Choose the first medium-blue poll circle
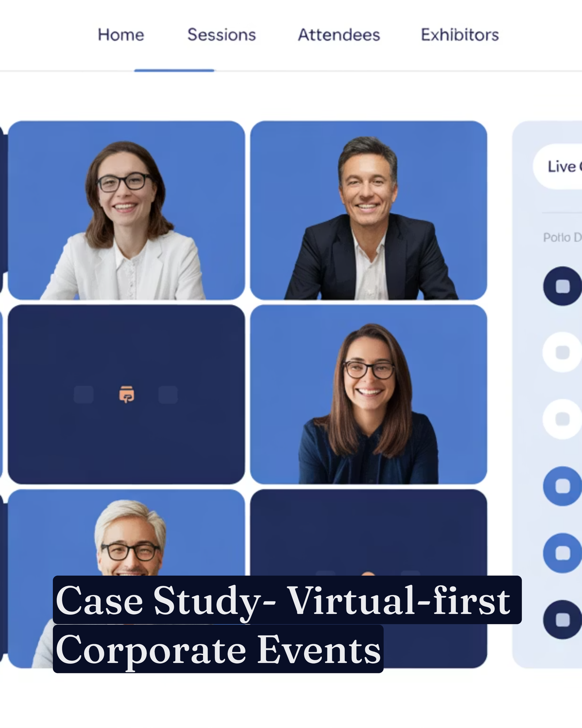Image resolution: width=582 pixels, height=728 pixels. pos(562,486)
